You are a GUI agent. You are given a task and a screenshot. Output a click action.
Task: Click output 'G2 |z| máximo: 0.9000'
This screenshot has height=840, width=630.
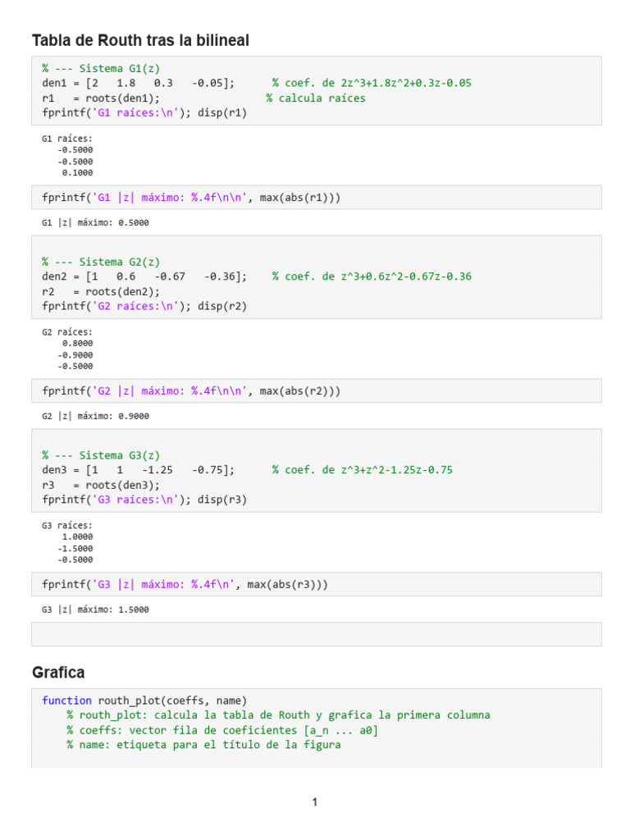point(95,416)
